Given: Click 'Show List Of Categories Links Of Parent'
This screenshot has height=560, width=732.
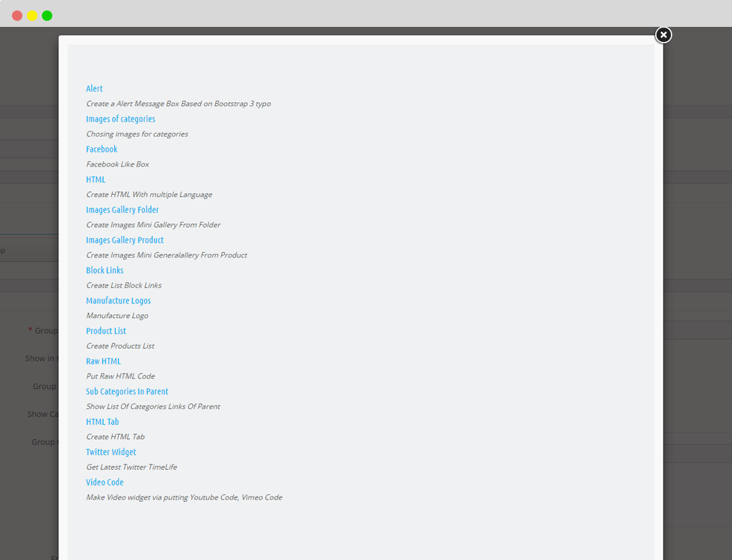Looking at the screenshot, I should click(153, 406).
